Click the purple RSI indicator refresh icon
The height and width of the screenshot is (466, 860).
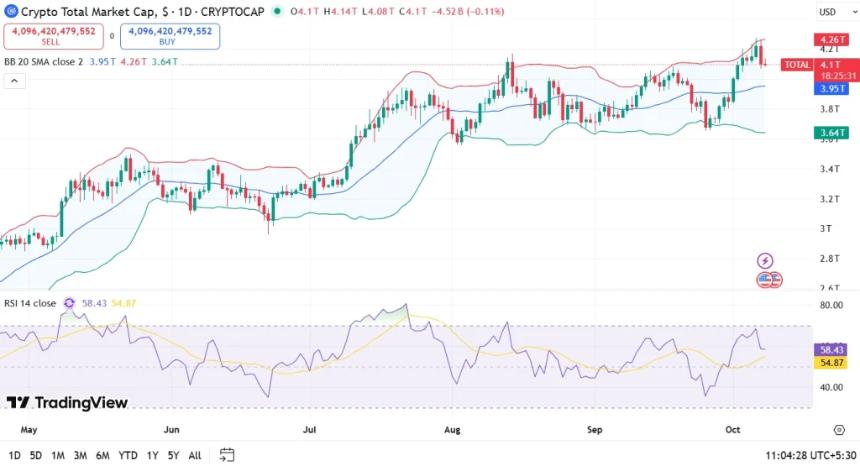point(69,303)
